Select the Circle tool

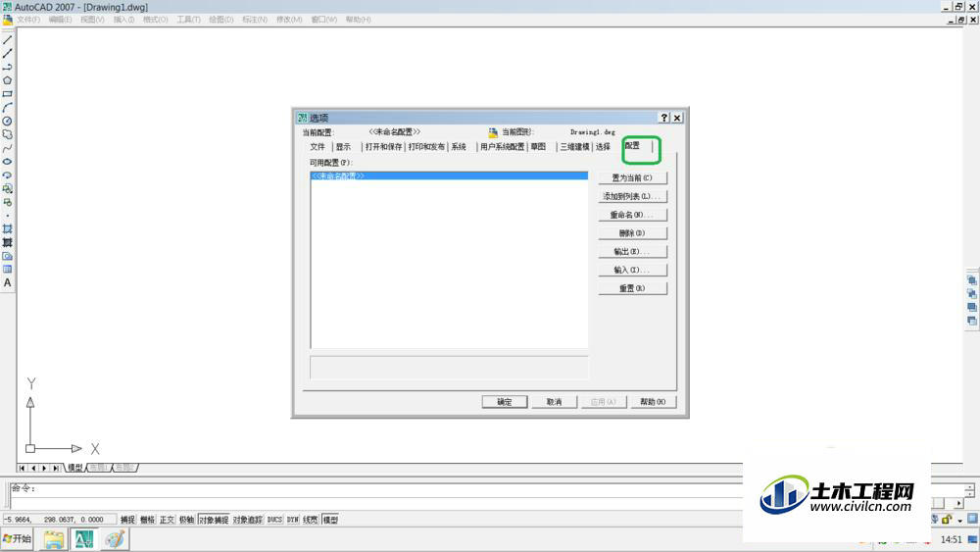(x=8, y=122)
